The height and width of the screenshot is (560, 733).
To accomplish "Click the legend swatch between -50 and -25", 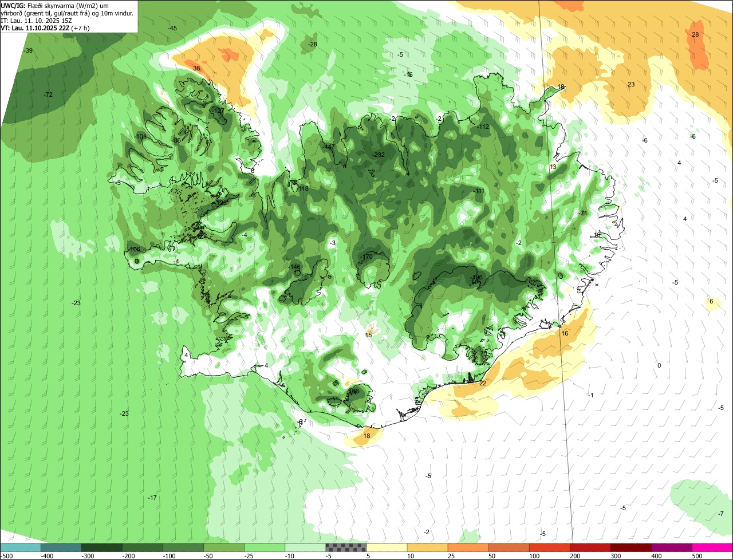I will 224,547.
